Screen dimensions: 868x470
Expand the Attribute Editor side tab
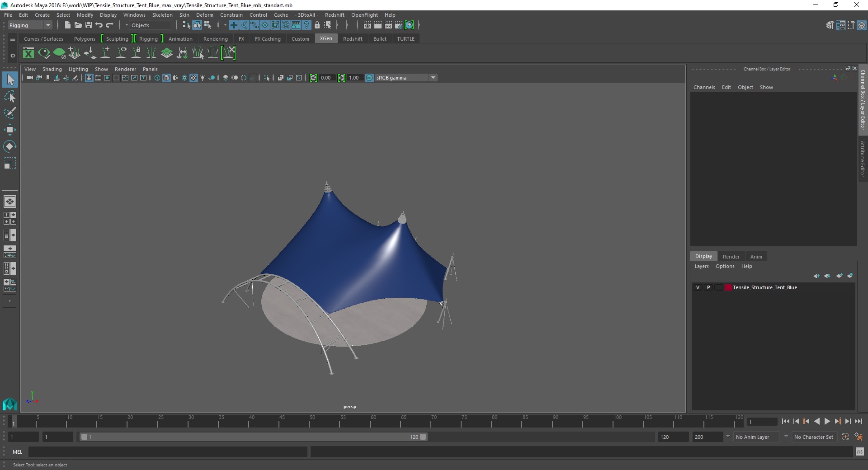click(863, 159)
